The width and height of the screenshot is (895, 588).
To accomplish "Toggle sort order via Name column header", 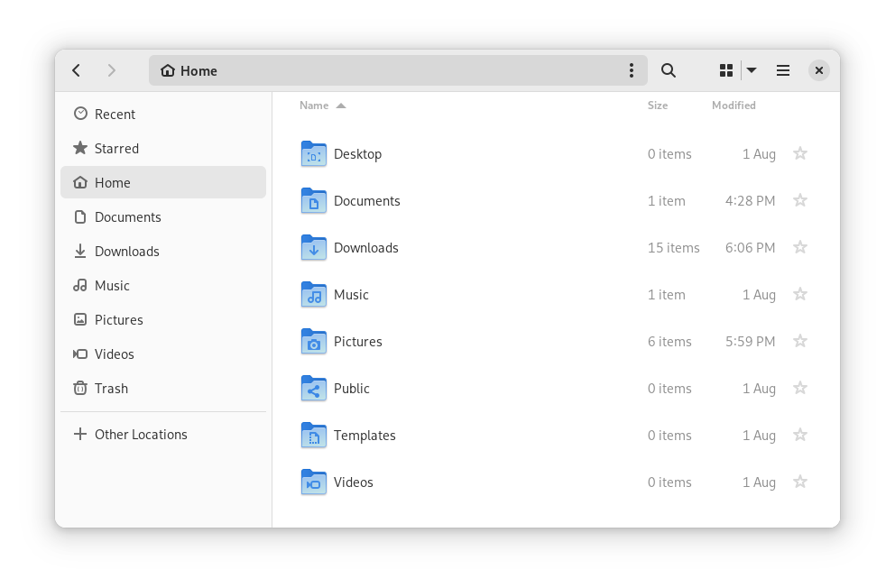I will 315,106.
